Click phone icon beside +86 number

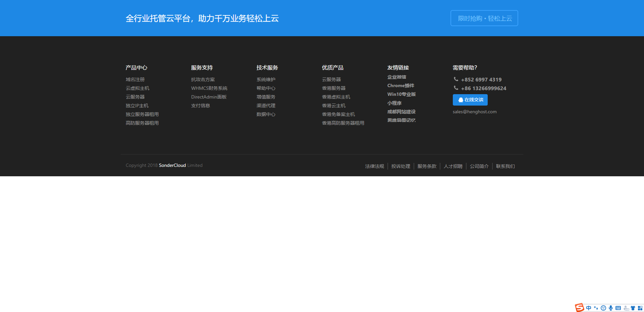pyautogui.click(x=456, y=88)
